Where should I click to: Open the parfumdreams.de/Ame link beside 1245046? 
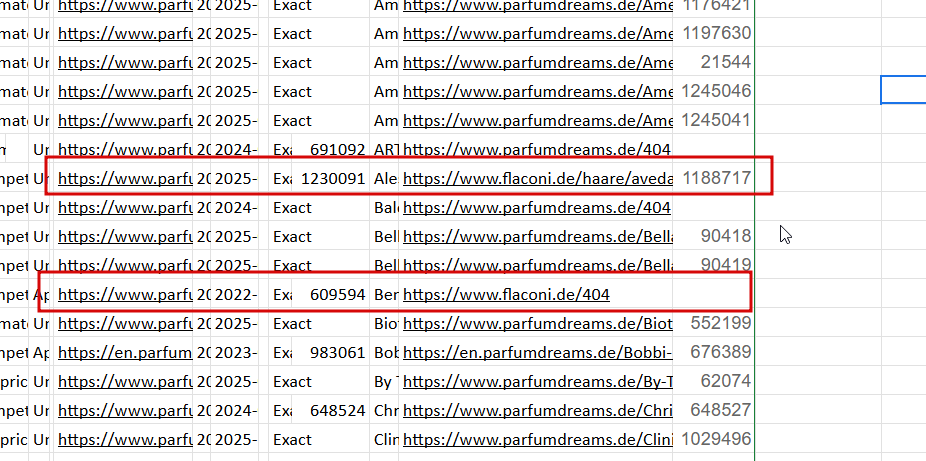537,91
